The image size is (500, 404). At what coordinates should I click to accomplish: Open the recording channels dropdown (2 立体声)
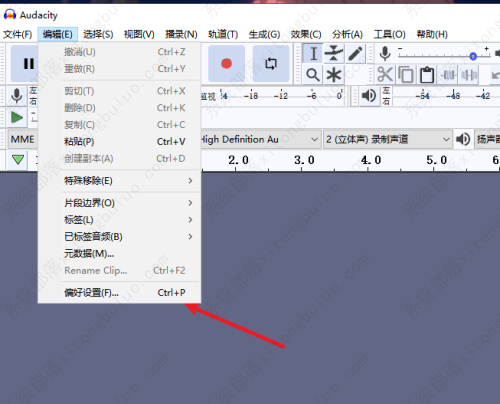coord(387,139)
